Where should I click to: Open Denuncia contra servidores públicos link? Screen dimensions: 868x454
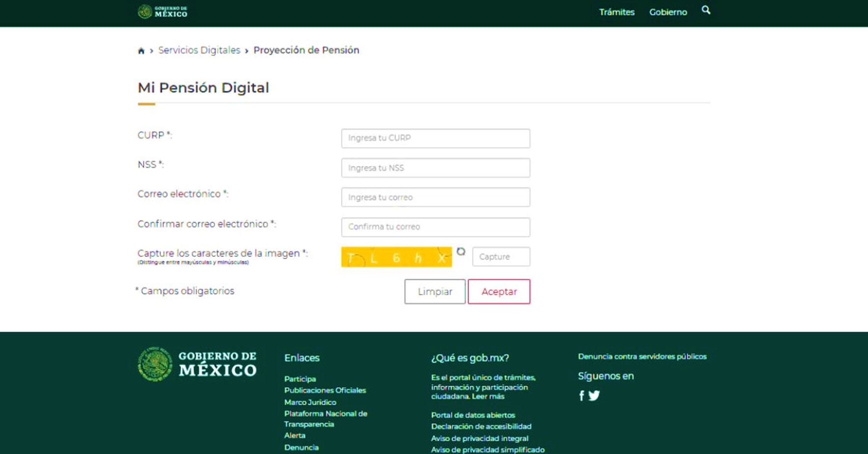click(642, 356)
